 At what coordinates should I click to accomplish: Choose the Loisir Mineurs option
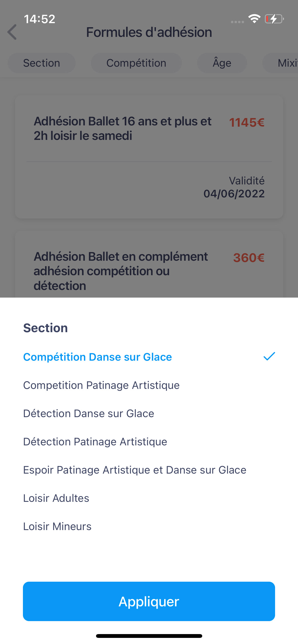pos(57,526)
